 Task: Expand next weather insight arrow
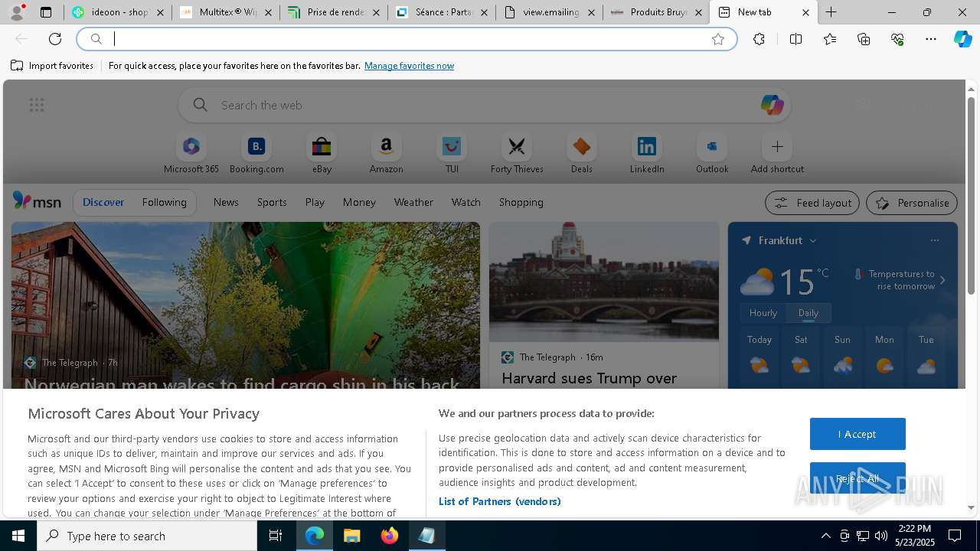click(942, 280)
